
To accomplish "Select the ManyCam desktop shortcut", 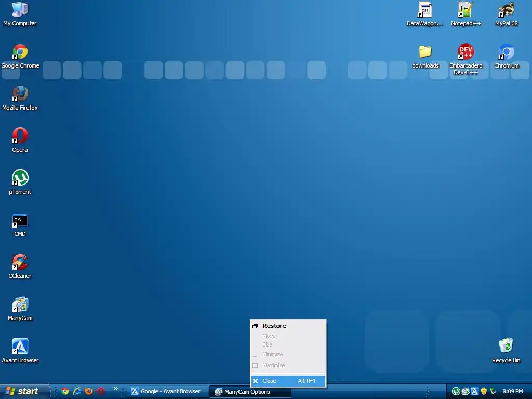I will (20, 309).
